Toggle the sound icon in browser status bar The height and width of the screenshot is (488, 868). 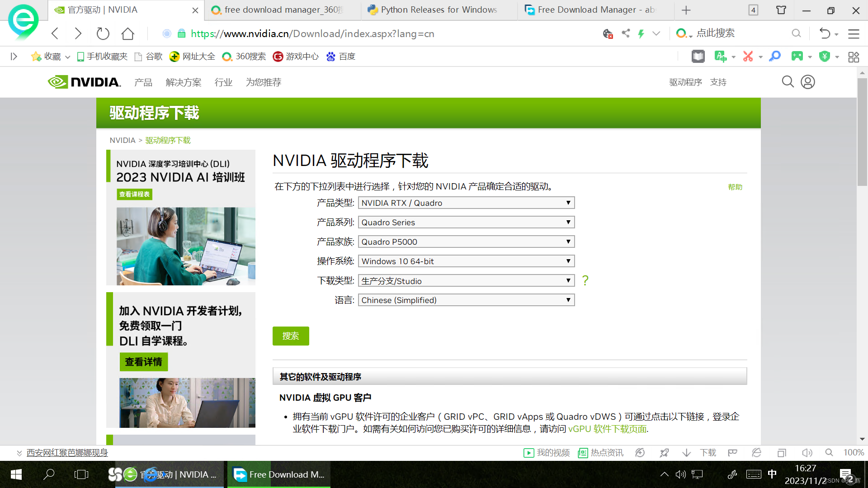(807, 453)
